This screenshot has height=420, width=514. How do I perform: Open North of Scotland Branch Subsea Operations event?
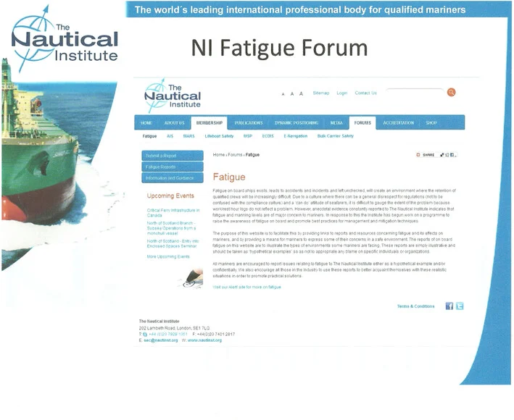171,228
